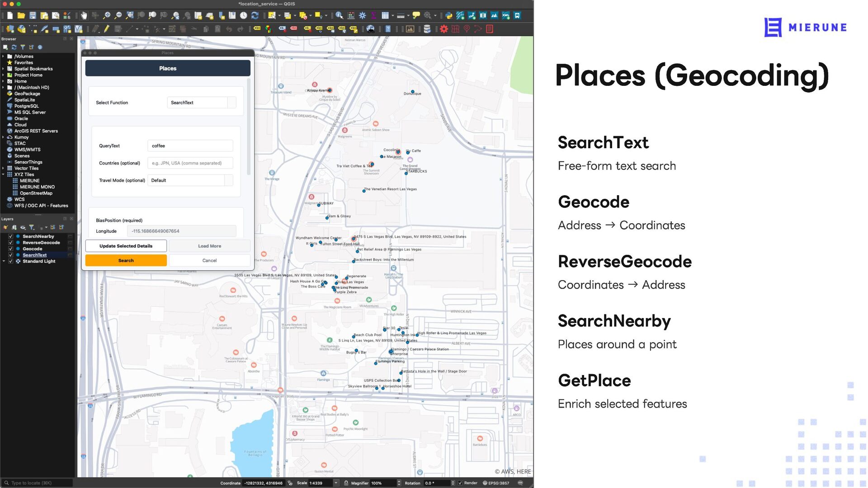Image resolution: width=868 pixels, height=488 pixels.
Task: Click the Countries (optional) input field
Action: click(x=190, y=163)
